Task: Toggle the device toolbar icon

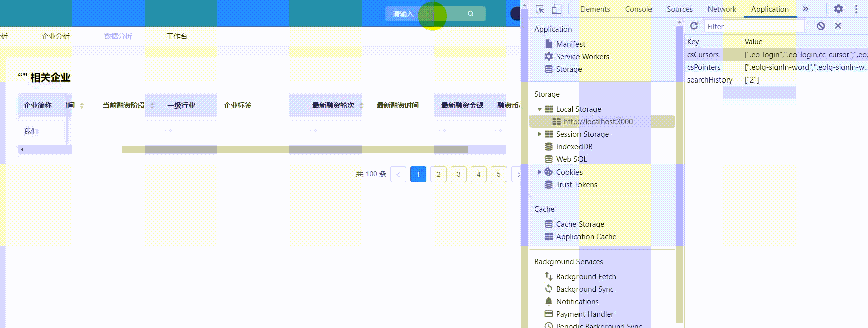Action: point(556,9)
